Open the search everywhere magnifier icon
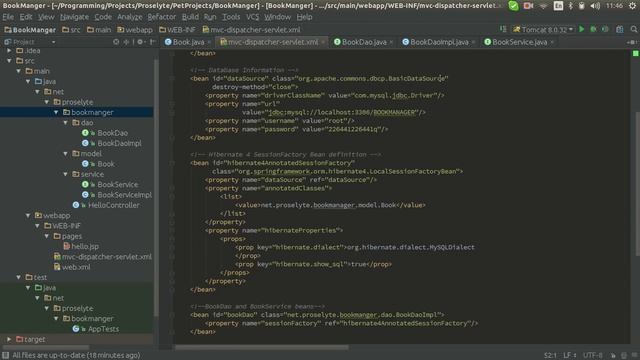The width and height of the screenshot is (640, 360). click(x=633, y=29)
